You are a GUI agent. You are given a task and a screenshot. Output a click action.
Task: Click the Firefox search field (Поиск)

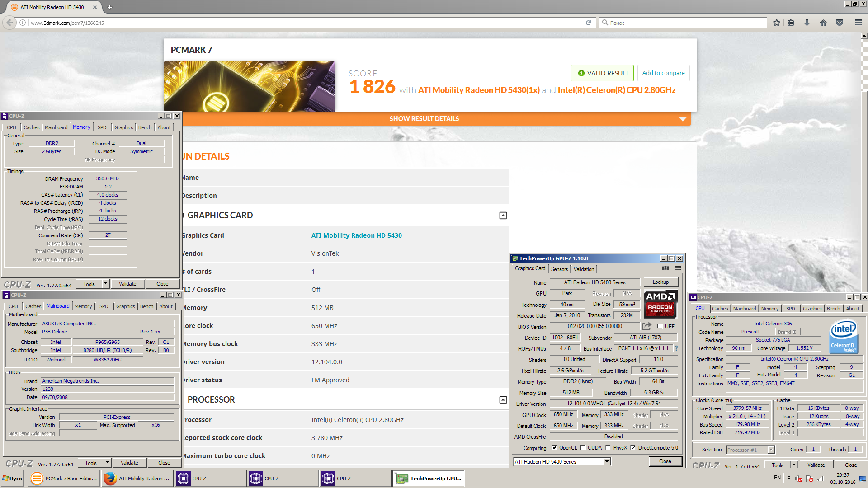(x=683, y=23)
